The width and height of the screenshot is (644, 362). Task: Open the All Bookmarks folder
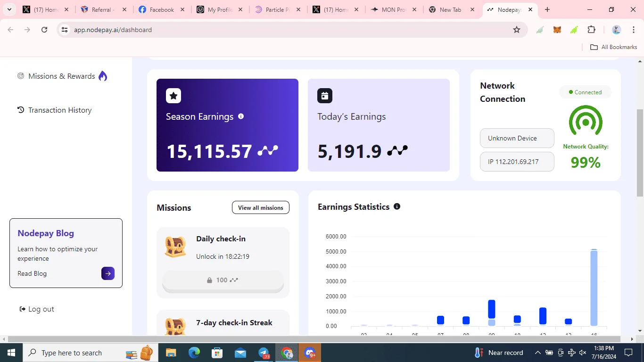614,47
